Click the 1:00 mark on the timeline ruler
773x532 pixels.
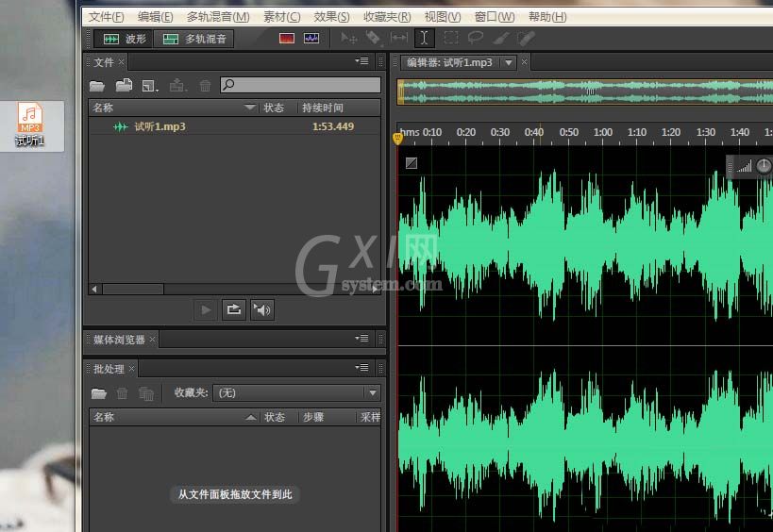click(602, 132)
